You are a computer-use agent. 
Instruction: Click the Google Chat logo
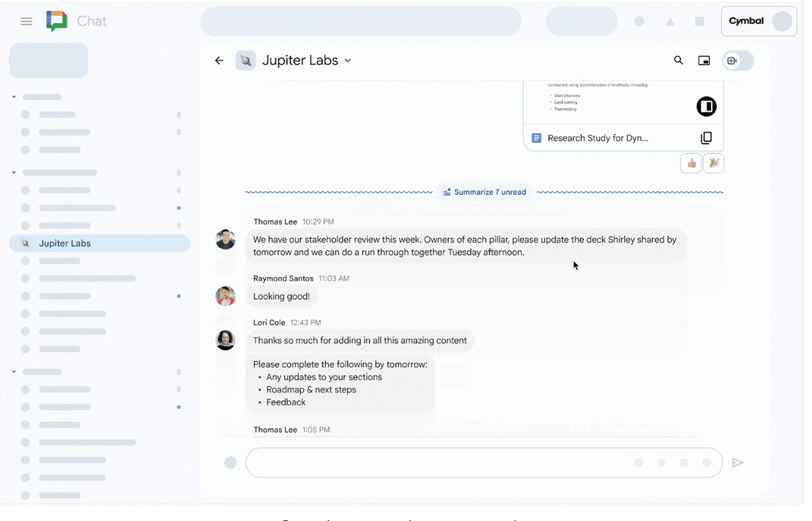(57, 21)
